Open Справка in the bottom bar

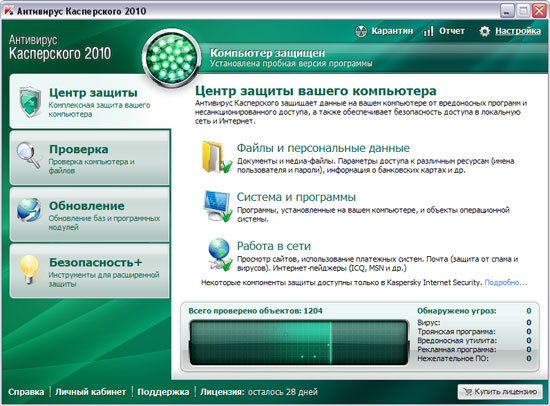26,392
